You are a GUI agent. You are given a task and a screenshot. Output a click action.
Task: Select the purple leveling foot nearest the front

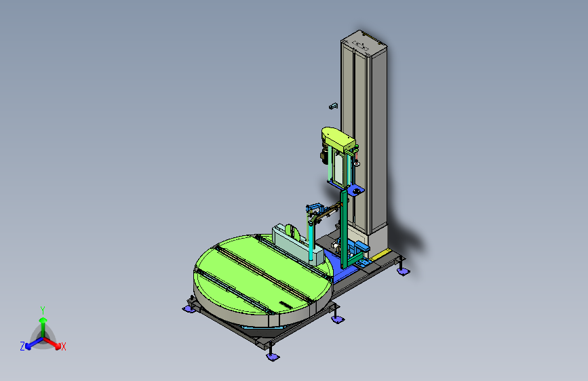click(x=273, y=356)
